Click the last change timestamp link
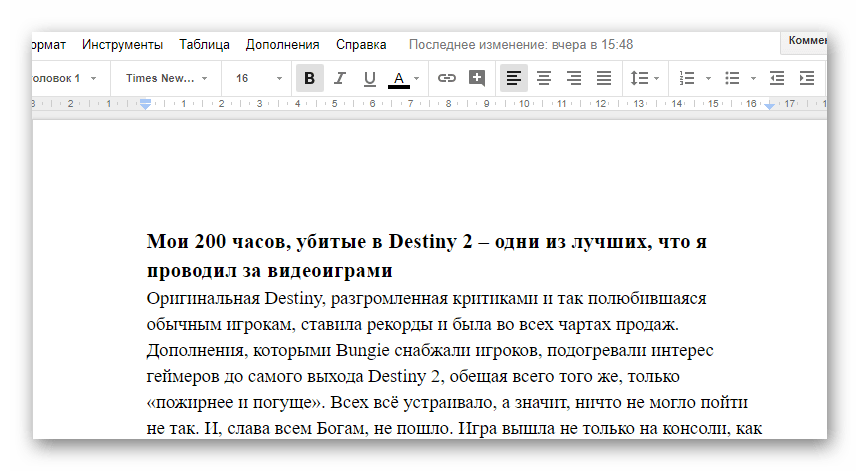The image size is (859, 471). (520, 44)
